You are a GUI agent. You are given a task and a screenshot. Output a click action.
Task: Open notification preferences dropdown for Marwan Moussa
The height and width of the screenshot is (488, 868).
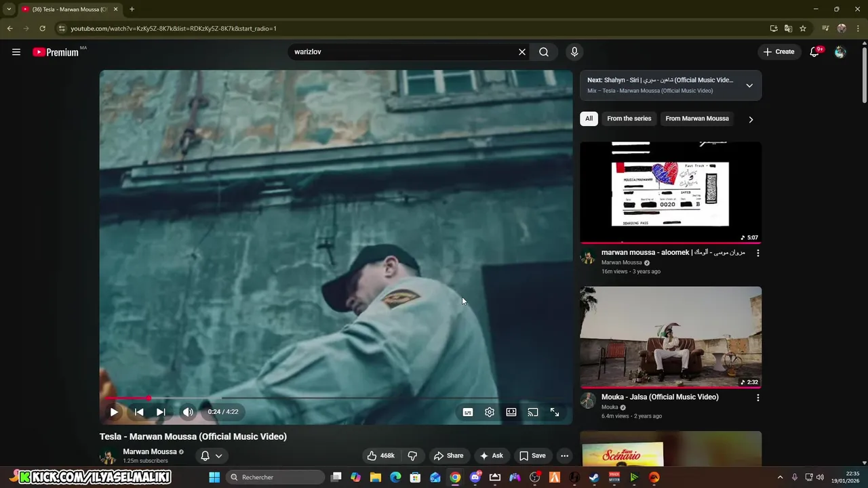pos(212,455)
